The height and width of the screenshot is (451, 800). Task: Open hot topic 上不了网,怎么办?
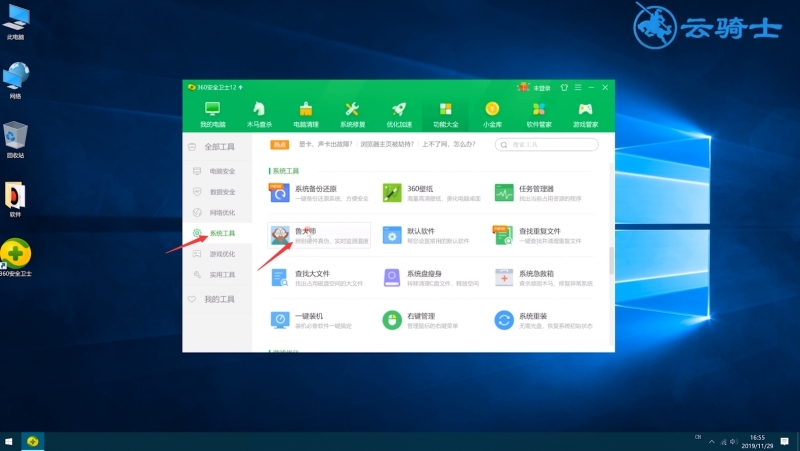pos(449,144)
